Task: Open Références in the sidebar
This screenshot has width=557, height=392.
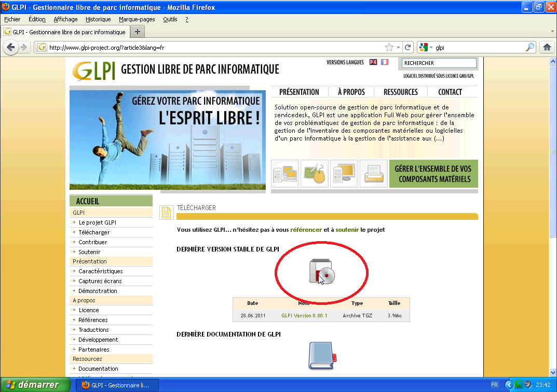Action: [x=93, y=320]
